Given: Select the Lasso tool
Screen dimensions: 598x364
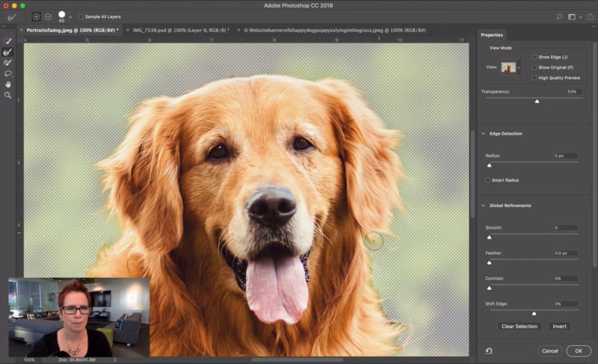Looking at the screenshot, I should (7, 73).
